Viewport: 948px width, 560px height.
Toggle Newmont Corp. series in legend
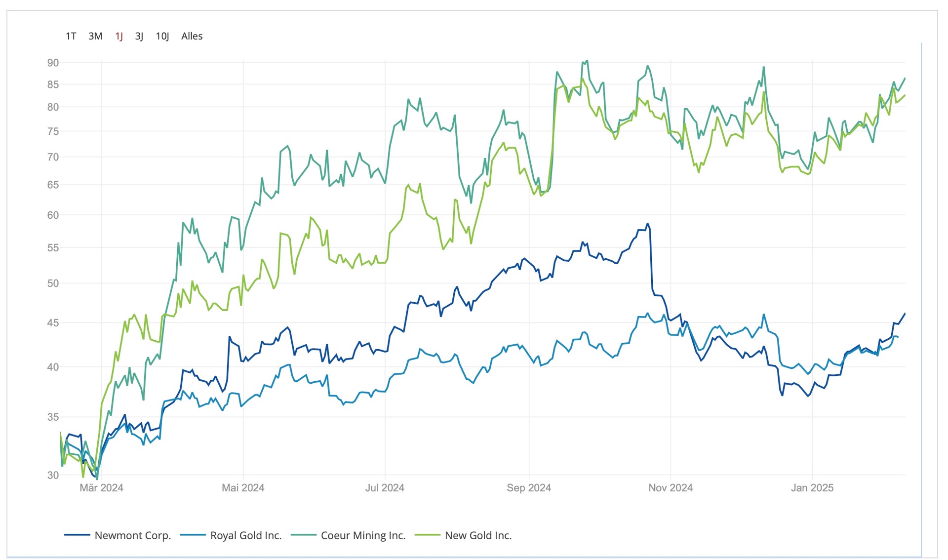(132, 535)
